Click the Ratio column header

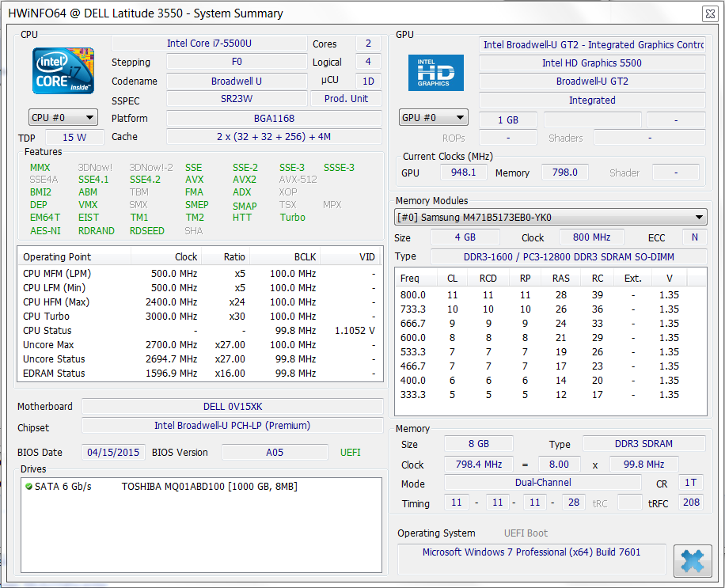[x=225, y=257]
